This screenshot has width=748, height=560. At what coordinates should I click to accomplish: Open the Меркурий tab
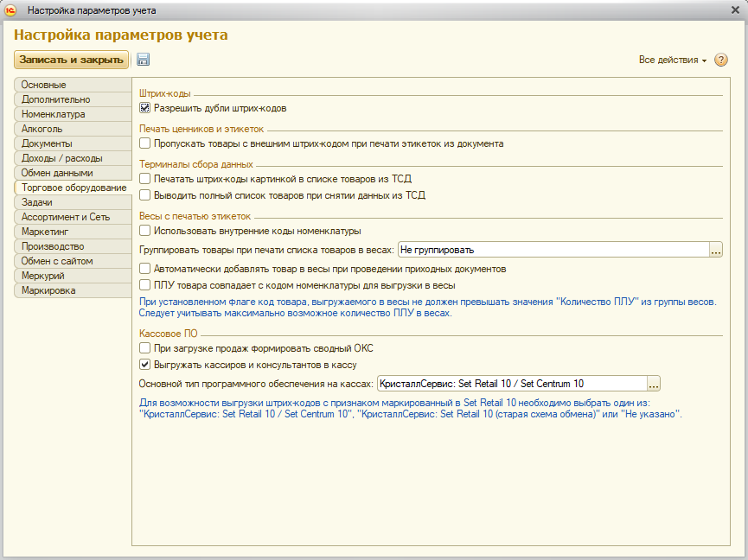pos(73,276)
